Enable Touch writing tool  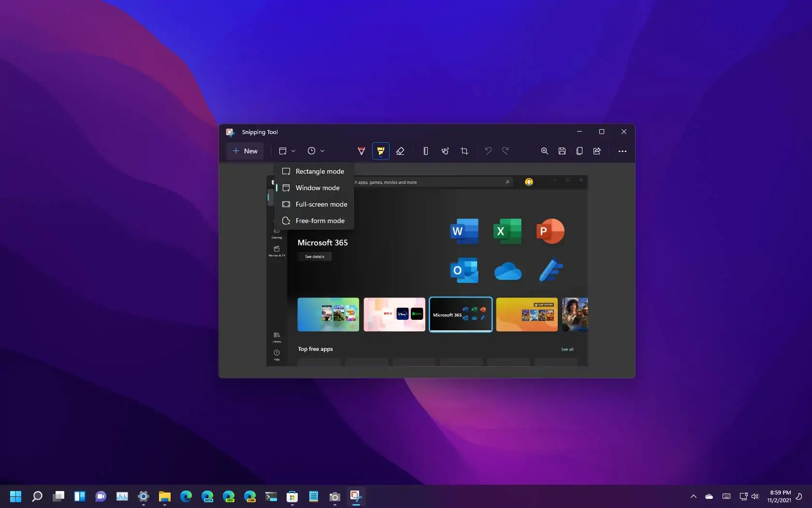pyautogui.click(x=445, y=151)
